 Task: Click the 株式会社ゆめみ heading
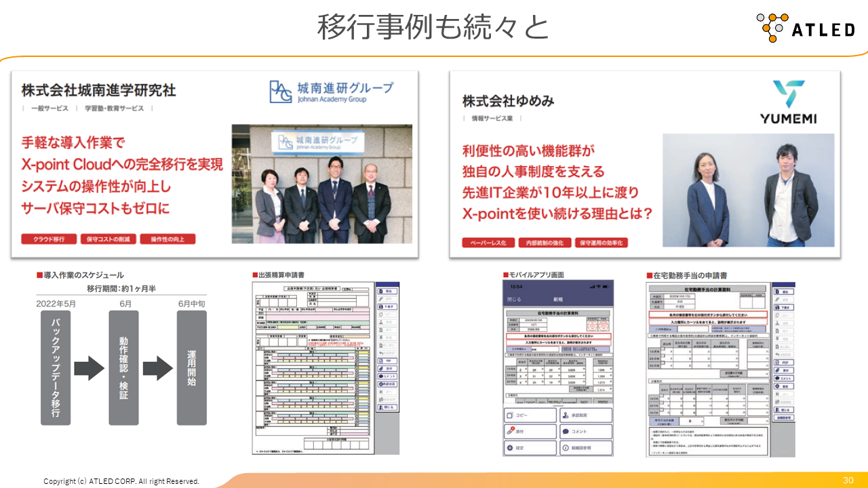click(x=509, y=101)
